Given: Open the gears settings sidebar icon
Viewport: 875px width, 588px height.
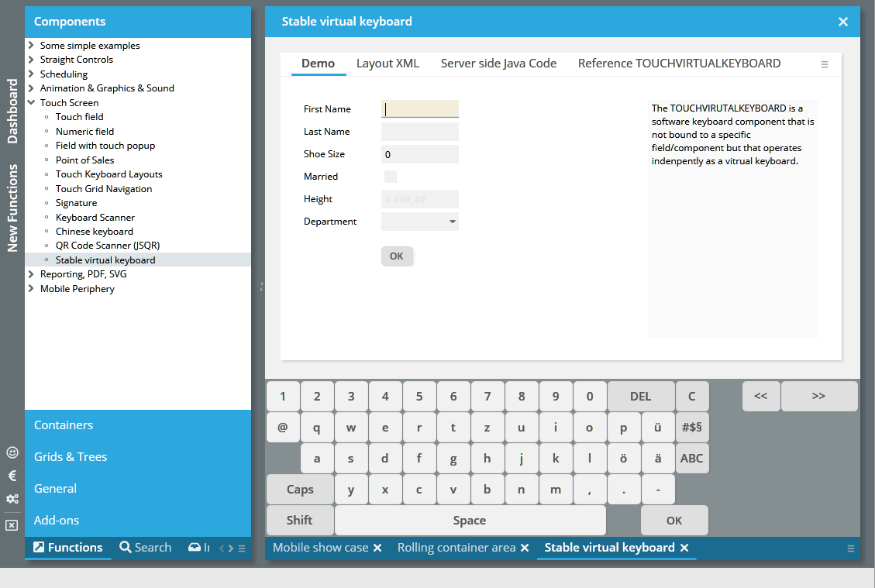Looking at the screenshot, I should pos(12,499).
